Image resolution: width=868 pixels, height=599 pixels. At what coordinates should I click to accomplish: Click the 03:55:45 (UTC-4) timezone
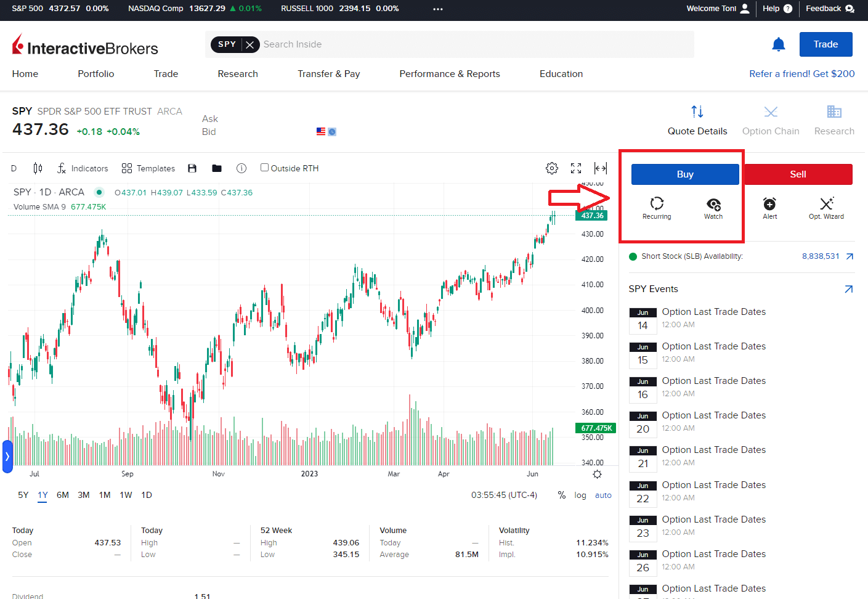(504, 495)
